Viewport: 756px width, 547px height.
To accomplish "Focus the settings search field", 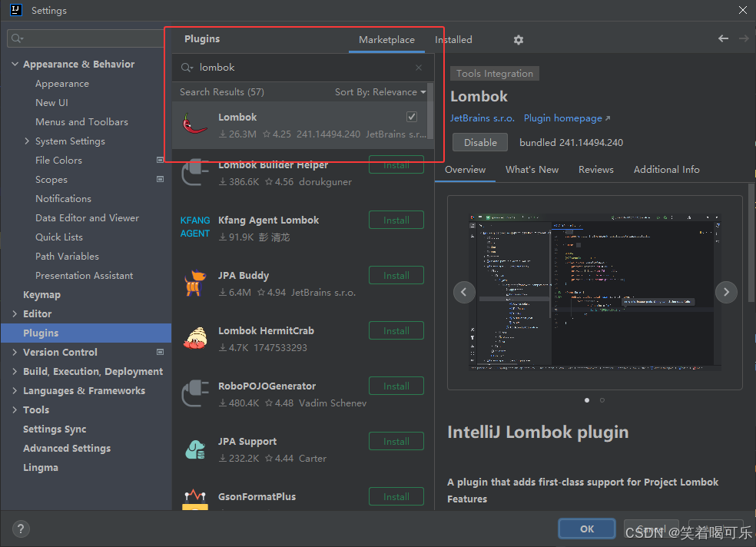I will pyautogui.click(x=86, y=38).
